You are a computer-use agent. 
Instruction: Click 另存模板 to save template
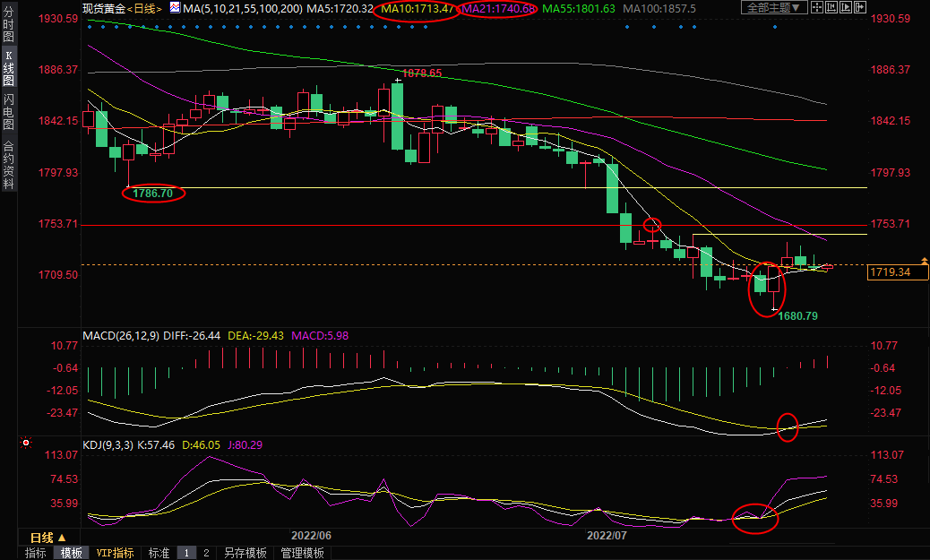coord(245,553)
